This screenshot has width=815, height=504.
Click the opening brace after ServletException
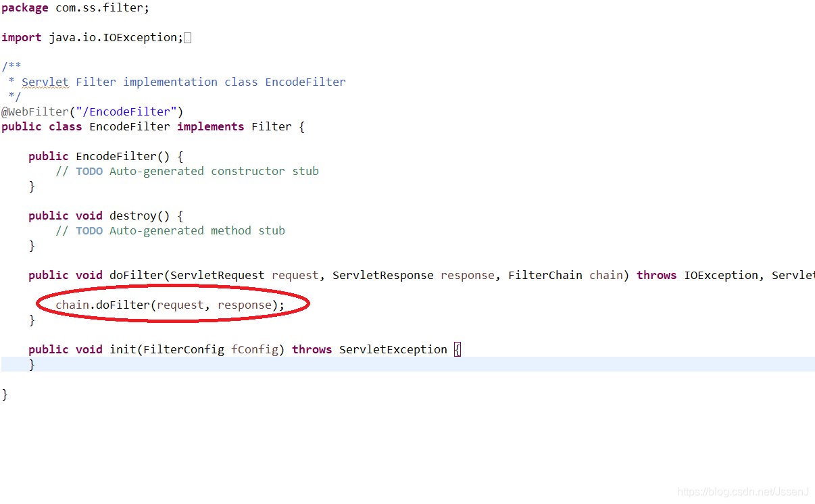[x=458, y=349]
